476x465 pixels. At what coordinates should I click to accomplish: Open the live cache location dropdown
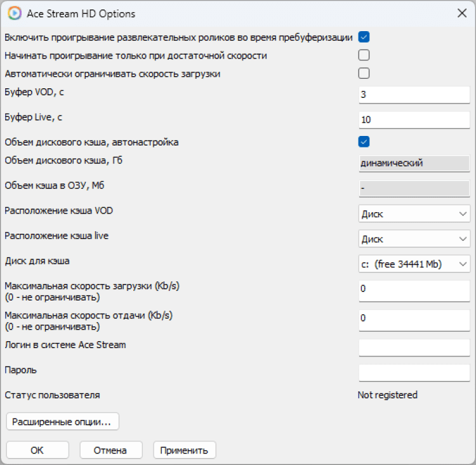tap(414, 239)
